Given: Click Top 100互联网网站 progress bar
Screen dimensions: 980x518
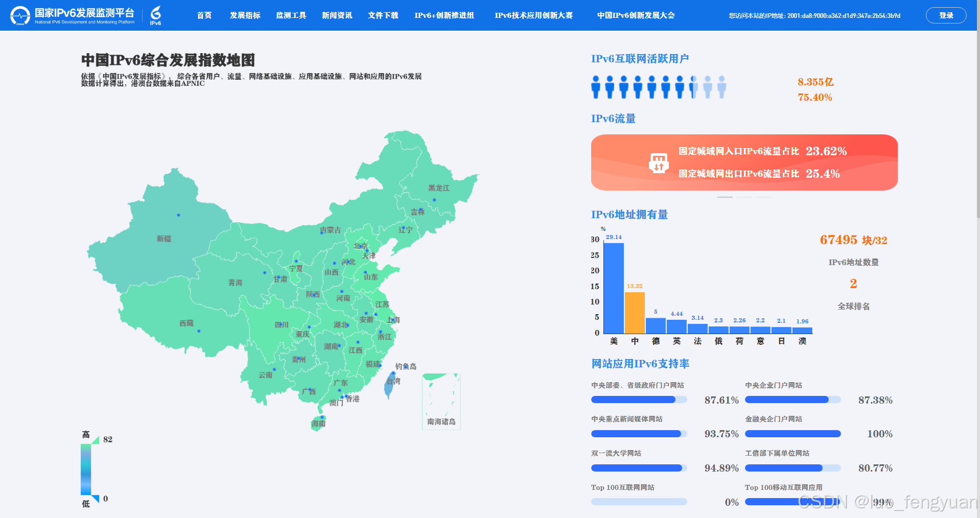Looking at the screenshot, I should click(639, 502).
